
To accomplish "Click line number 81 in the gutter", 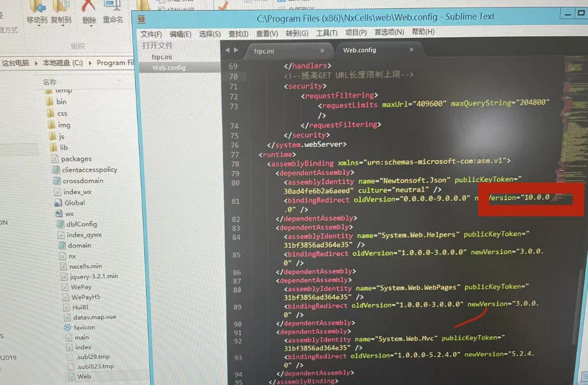I will click(x=235, y=201).
